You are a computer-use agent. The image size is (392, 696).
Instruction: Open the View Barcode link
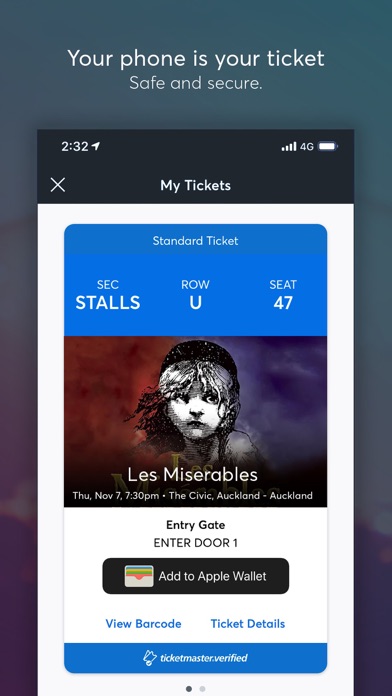(143, 624)
